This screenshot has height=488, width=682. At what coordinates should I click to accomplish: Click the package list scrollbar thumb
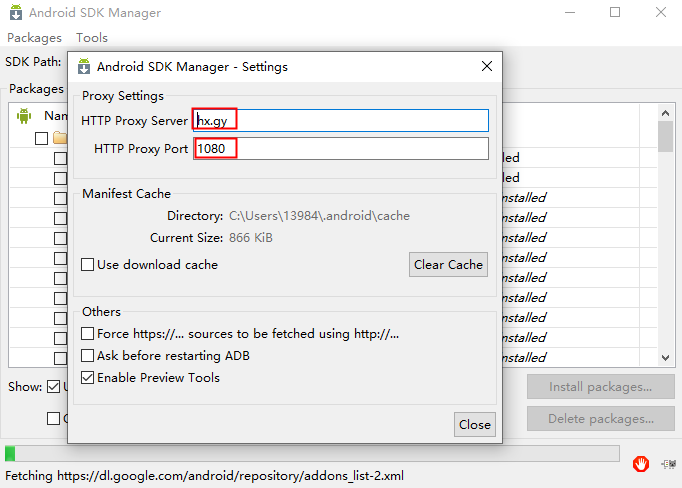pyautogui.click(x=665, y=137)
